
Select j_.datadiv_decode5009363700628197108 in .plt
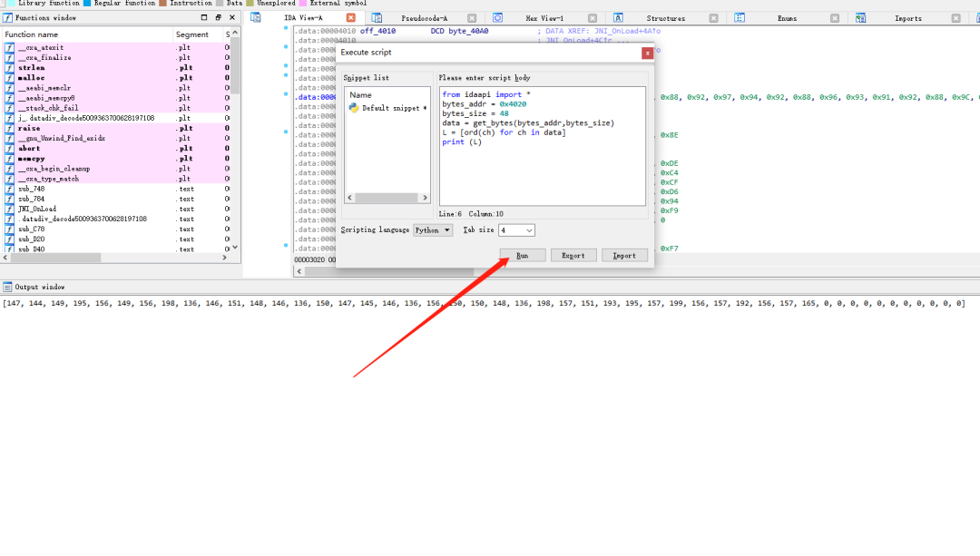116,118
